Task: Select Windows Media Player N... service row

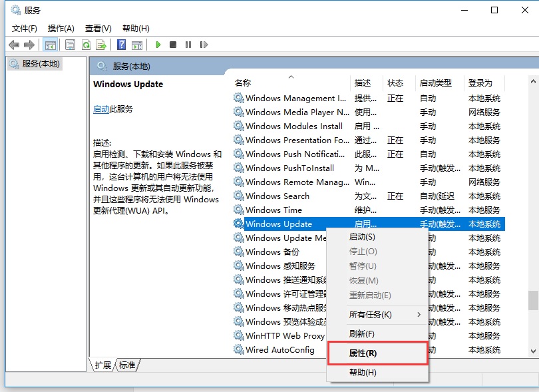Action: point(369,112)
